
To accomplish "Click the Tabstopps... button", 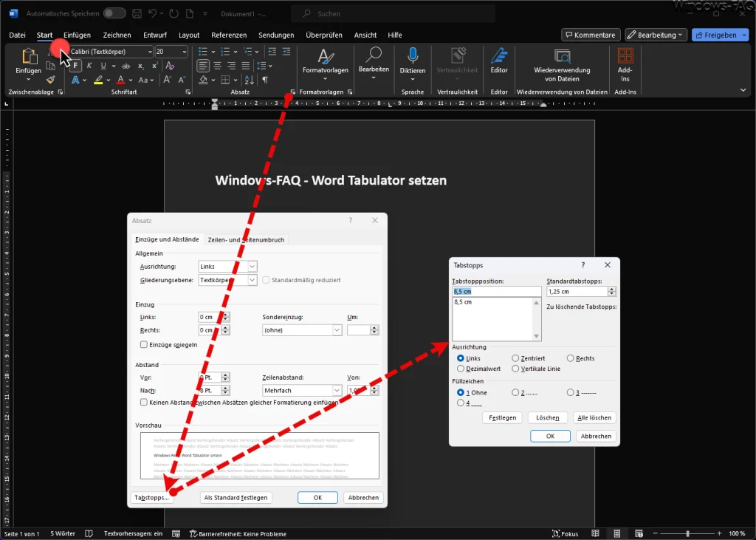I will [151, 498].
